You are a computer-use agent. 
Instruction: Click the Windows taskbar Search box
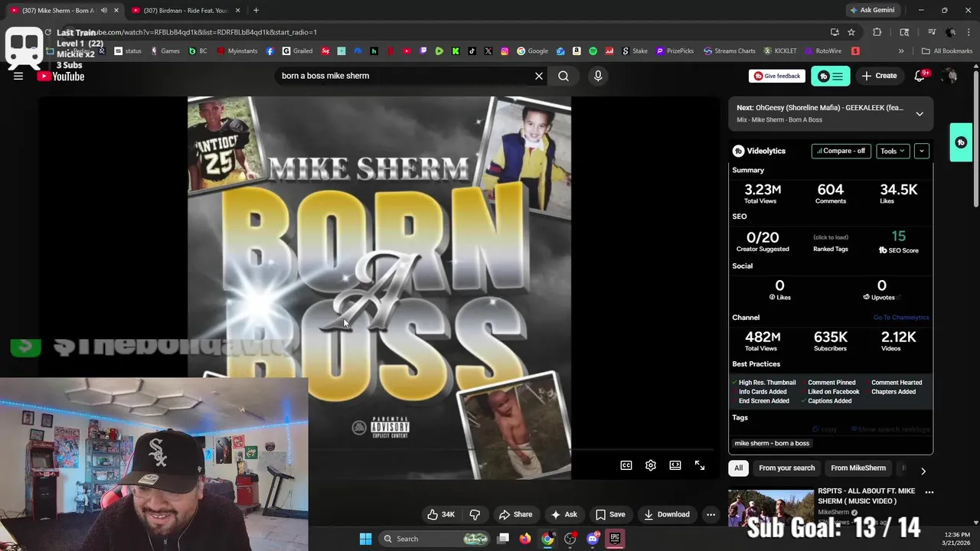click(x=434, y=539)
